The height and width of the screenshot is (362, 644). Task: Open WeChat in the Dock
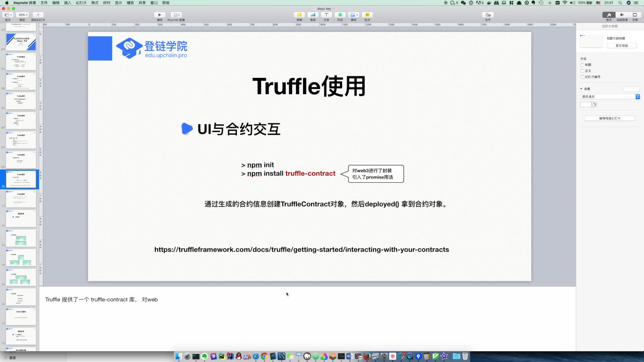pyautogui.click(x=290, y=356)
